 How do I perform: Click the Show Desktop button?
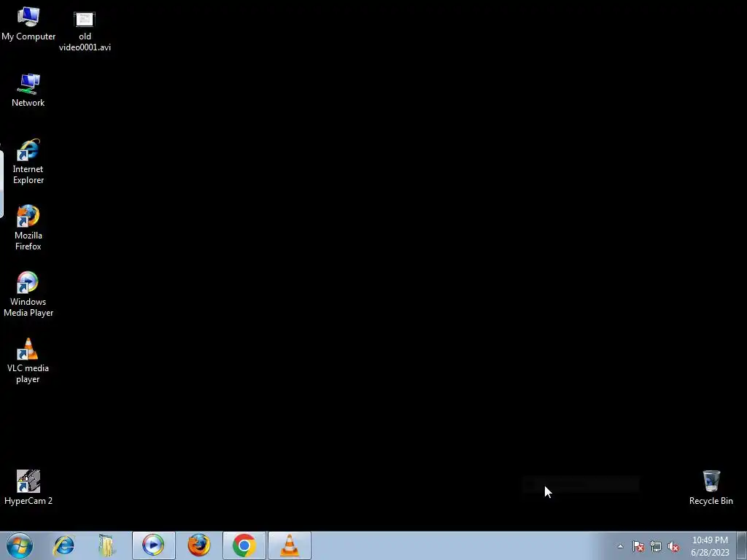point(742,545)
